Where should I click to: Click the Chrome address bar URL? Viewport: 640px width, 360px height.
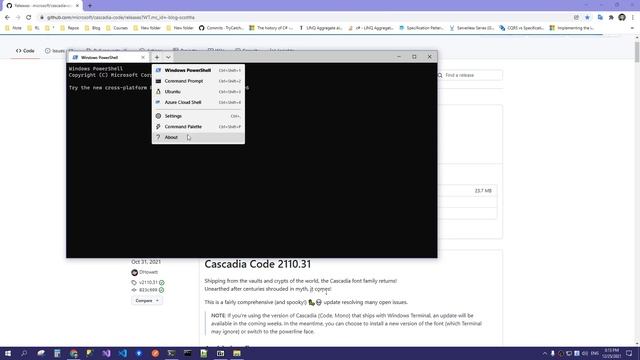point(121,17)
